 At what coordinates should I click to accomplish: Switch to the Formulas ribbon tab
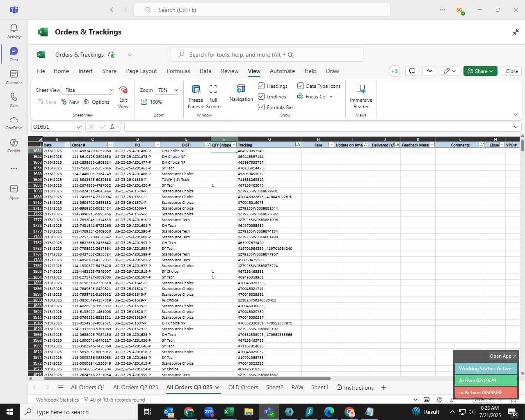pyautogui.click(x=178, y=71)
